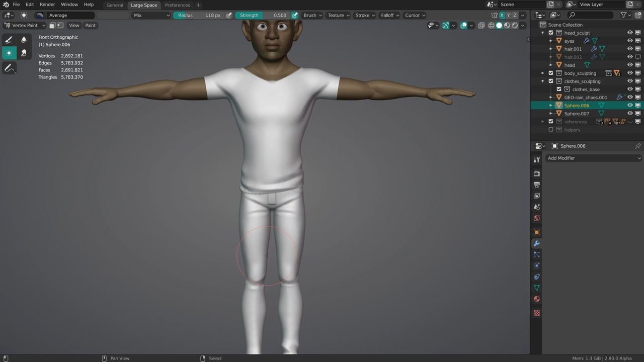644x362 pixels.
Task: Select the Blur brush tool
Action: (24, 40)
